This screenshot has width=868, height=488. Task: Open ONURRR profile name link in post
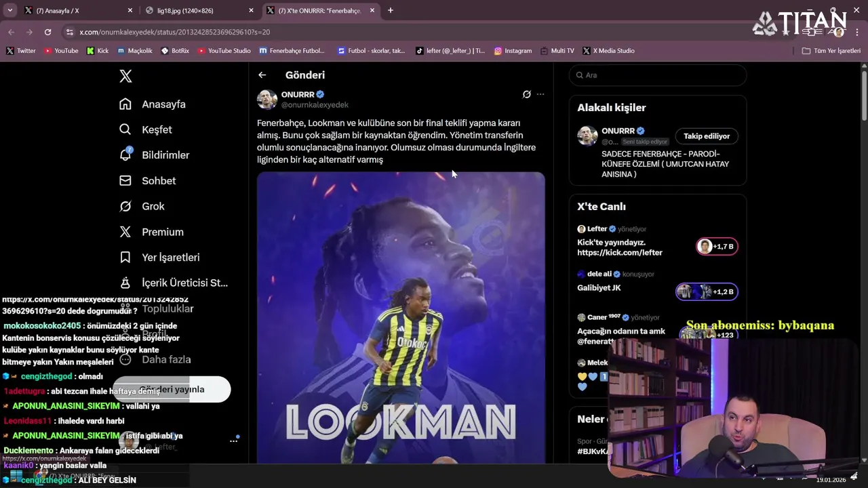[298, 94]
